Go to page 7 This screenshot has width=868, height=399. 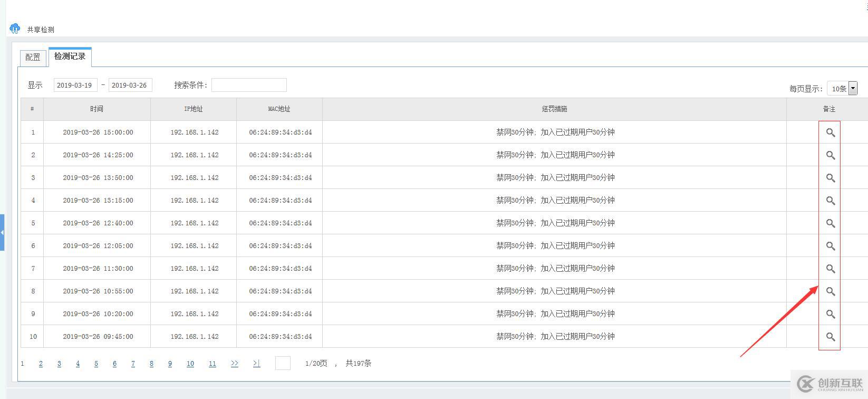coord(133,364)
